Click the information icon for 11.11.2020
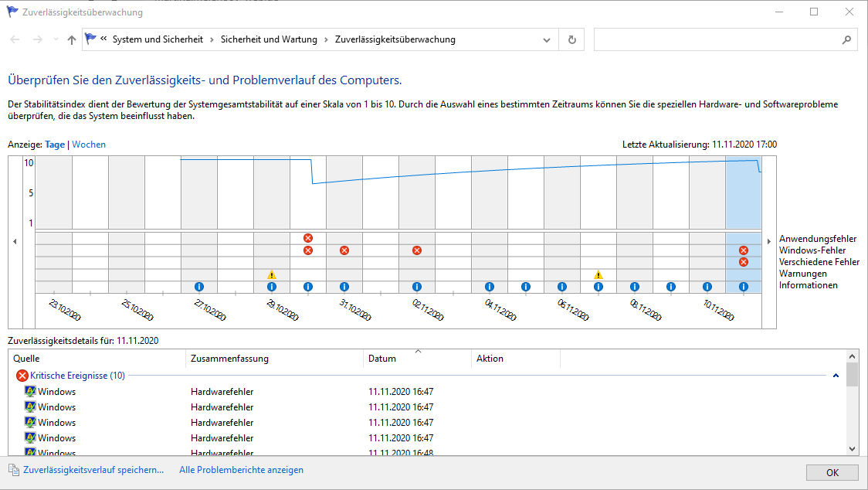Image resolution: width=868 pixels, height=490 pixels. click(744, 287)
